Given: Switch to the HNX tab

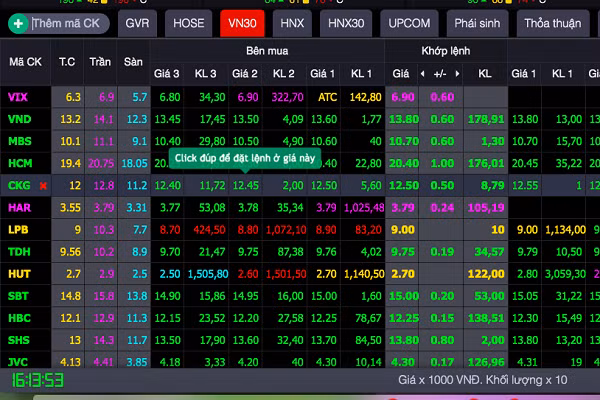Looking at the screenshot, I should 292,22.
